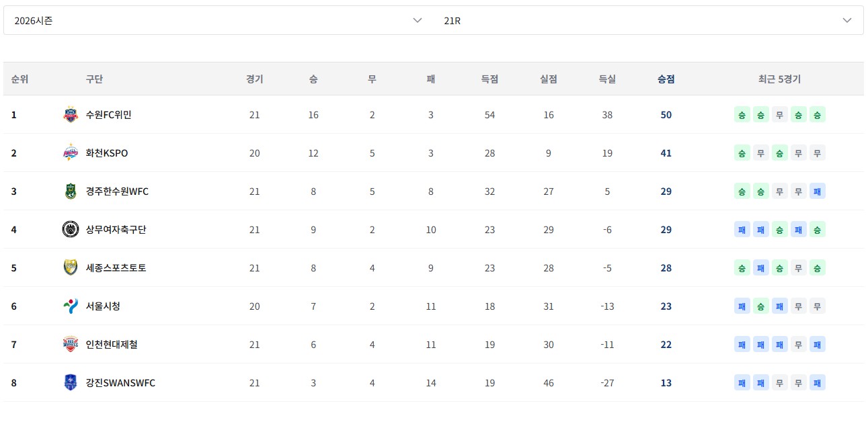
Task: Click the 수원FC위민 team logo
Action: (70, 115)
